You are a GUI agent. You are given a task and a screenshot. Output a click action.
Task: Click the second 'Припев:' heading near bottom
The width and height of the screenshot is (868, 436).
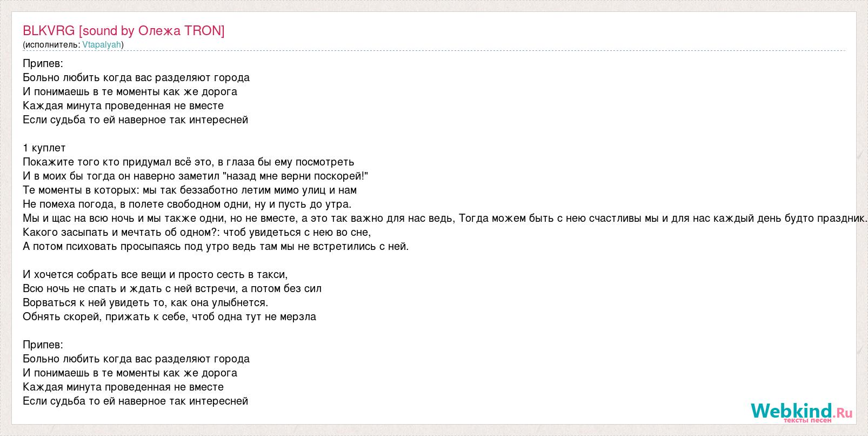click(x=43, y=345)
